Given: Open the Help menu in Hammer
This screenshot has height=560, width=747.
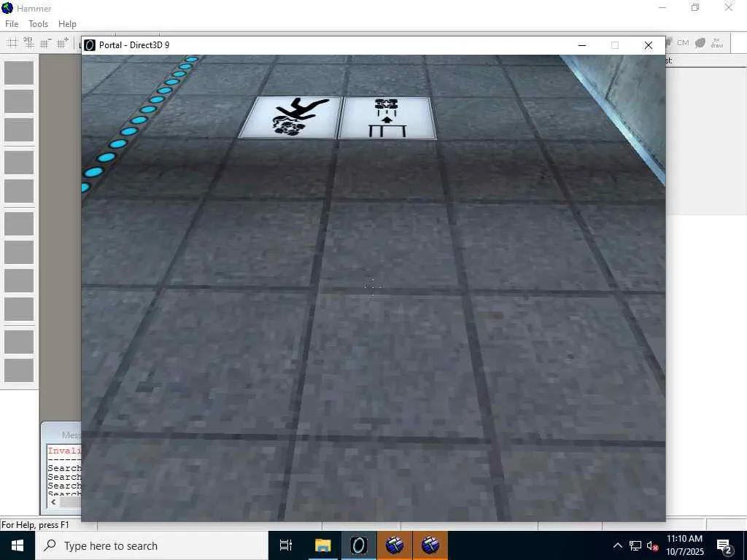Looking at the screenshot, I should tap(67, 24).
